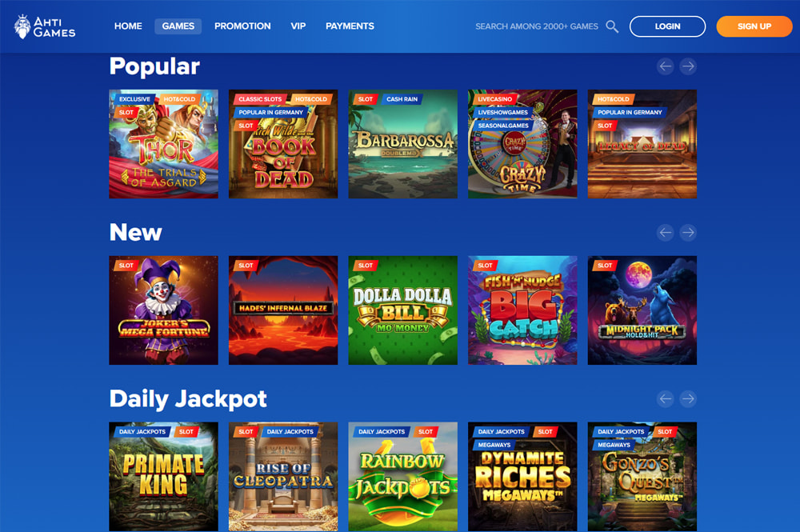The image size is (800, 532).
Task: Open the Rainbow Jackpots game tile
Action: coord(402,477)
